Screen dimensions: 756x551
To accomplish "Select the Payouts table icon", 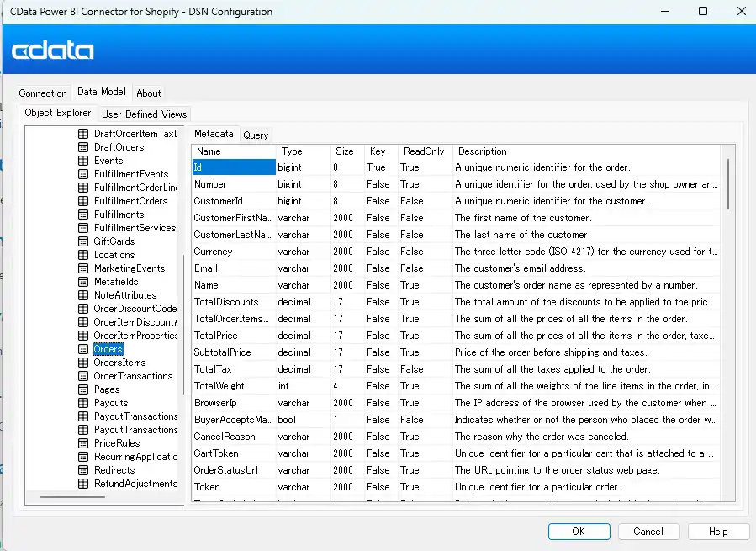I will click(83, 403).
